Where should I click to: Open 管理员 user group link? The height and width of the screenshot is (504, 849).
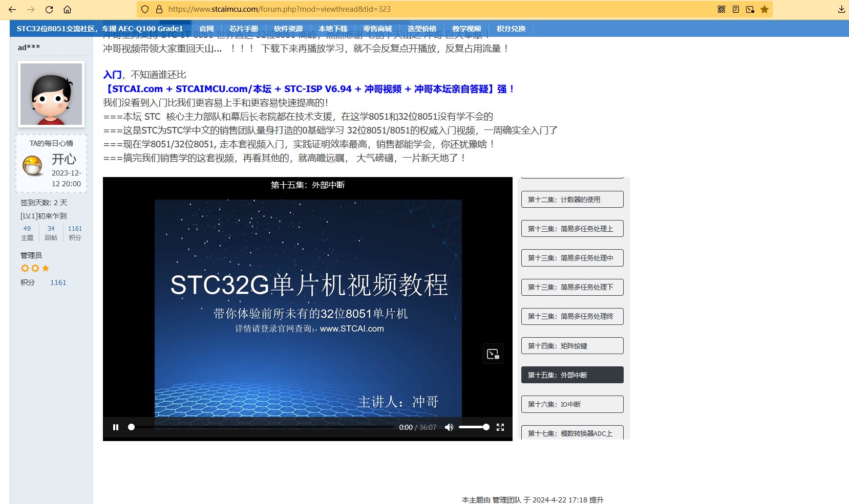pyautogui.click(x=31, y=255)
